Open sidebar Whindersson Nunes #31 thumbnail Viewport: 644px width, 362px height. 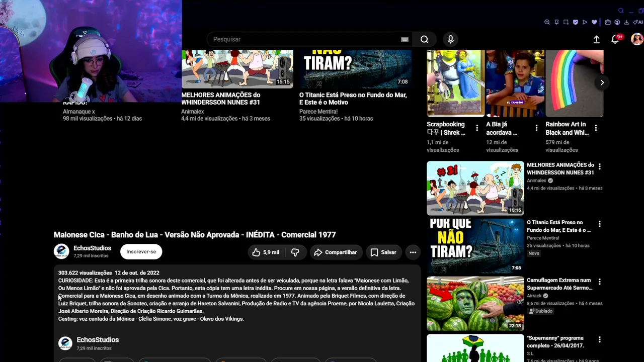475,188
